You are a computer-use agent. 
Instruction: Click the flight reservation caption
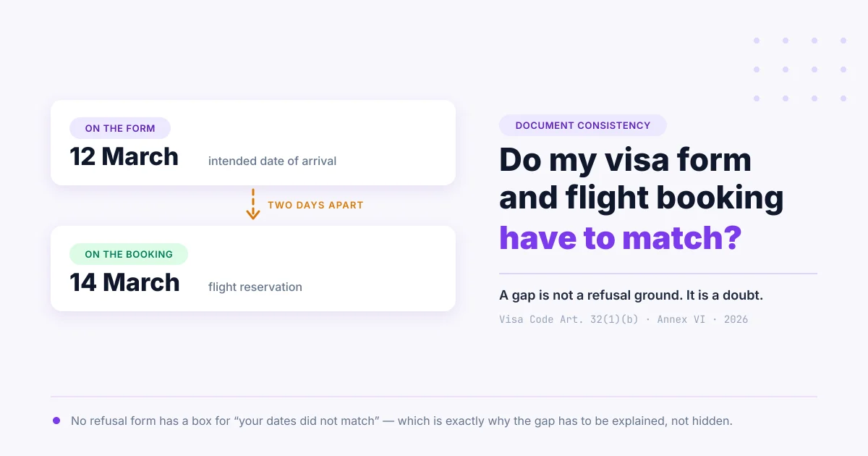point(255,287)
